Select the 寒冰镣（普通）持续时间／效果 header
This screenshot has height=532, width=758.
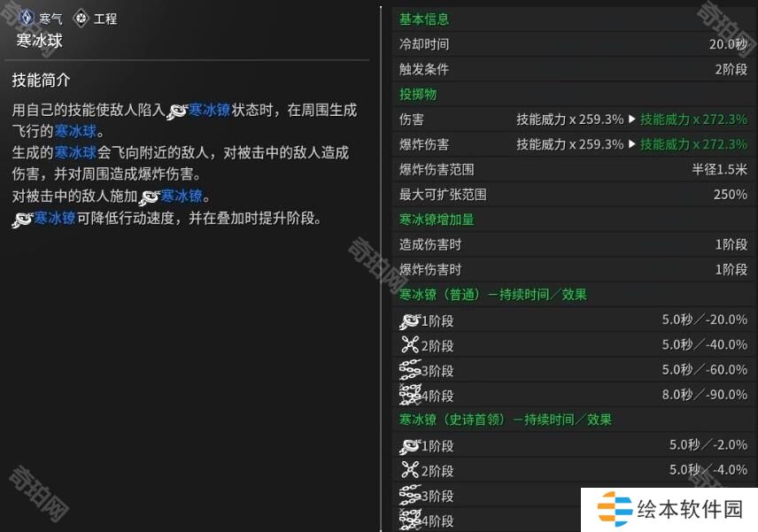(x=492, y=295)
